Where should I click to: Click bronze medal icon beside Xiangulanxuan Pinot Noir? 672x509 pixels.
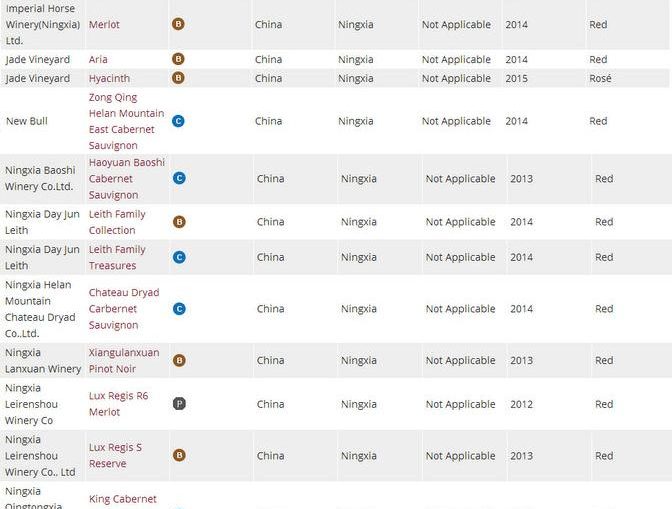[x=179, y=360]
